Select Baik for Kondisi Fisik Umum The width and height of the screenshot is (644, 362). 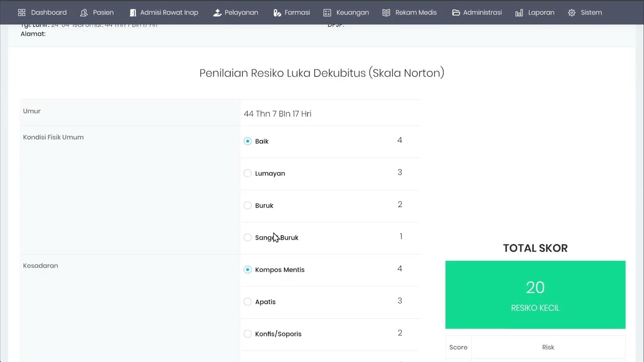pos(248,141)
